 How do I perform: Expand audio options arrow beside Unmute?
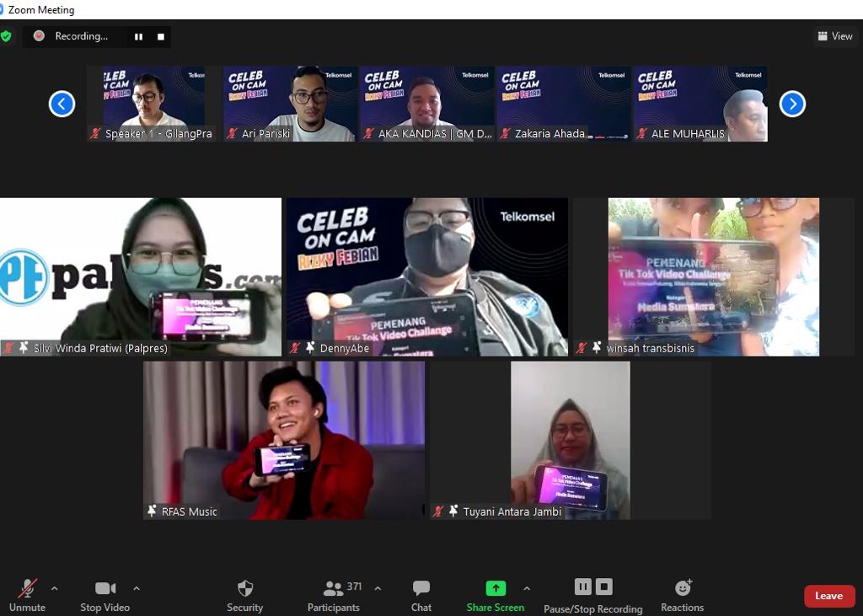(55, 588)
